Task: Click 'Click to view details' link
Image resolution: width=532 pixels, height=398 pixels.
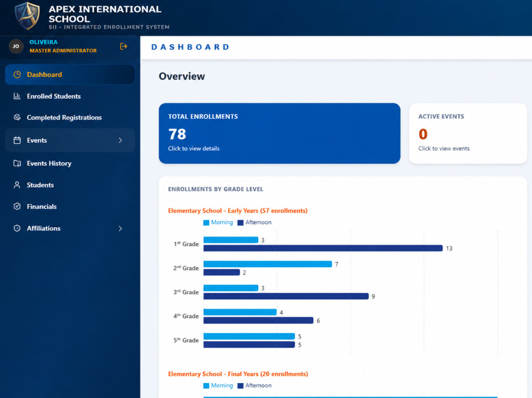Action: [x=194, y=148]
